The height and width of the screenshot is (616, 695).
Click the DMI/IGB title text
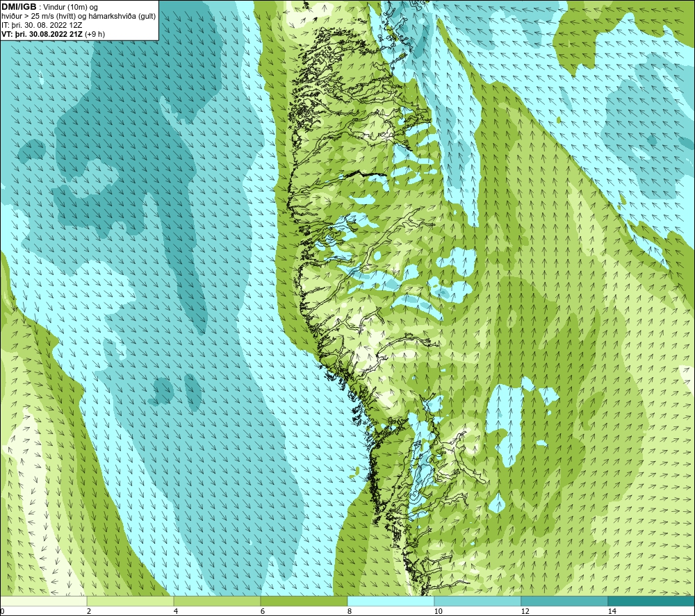(19, 7)
